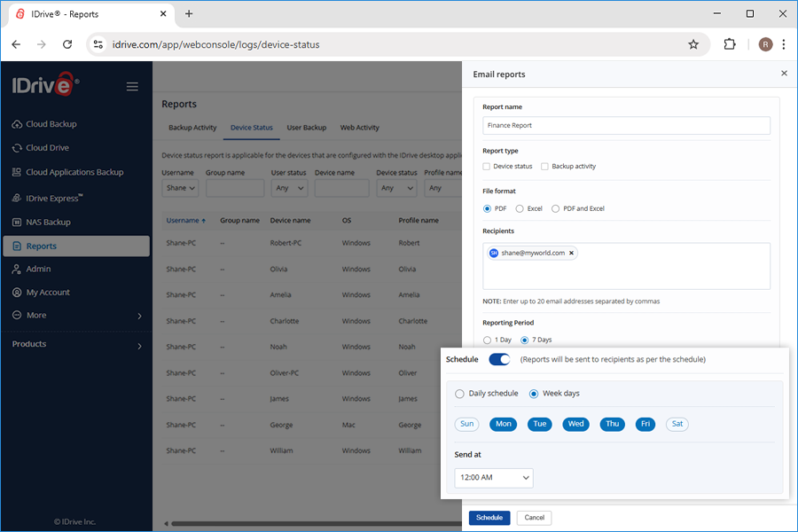Select 1 Day reporting period
798x532 pixels.
pyautogui.click(x=487, y=340)
